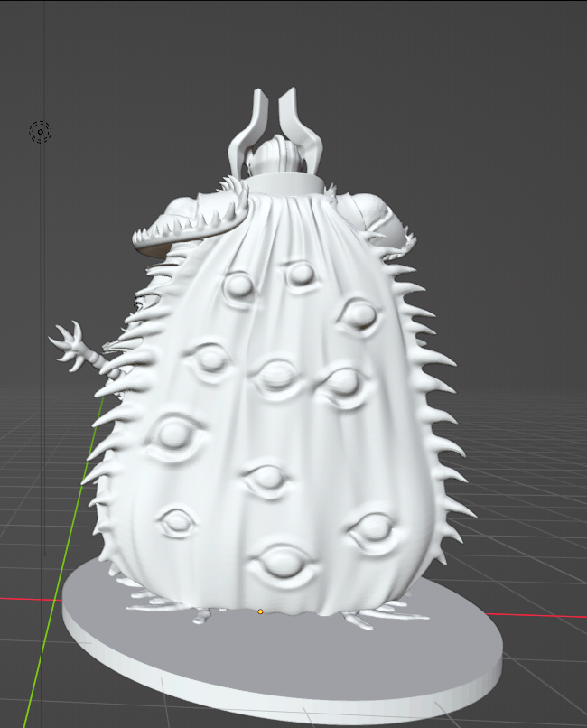Click the red X axis line at right
This screenshot has width=587, height=728.
point(542,615)
